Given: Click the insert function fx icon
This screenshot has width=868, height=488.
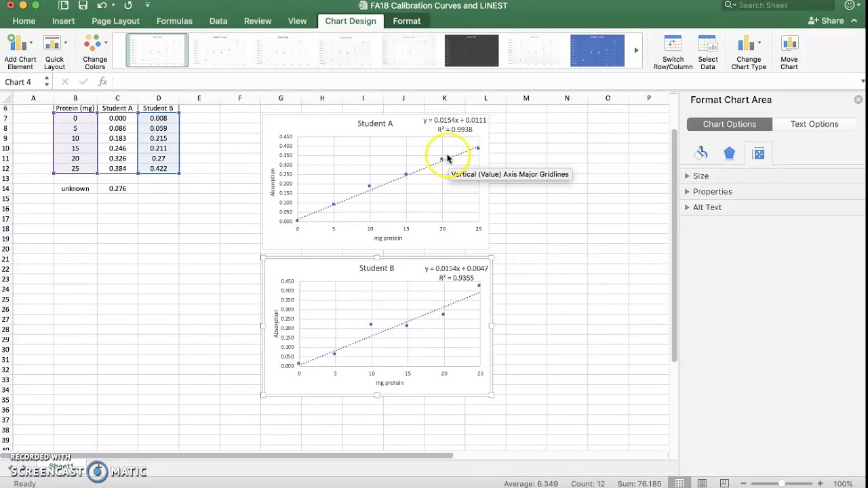Looking at the screenshot, I should click(x=102, y=81).
